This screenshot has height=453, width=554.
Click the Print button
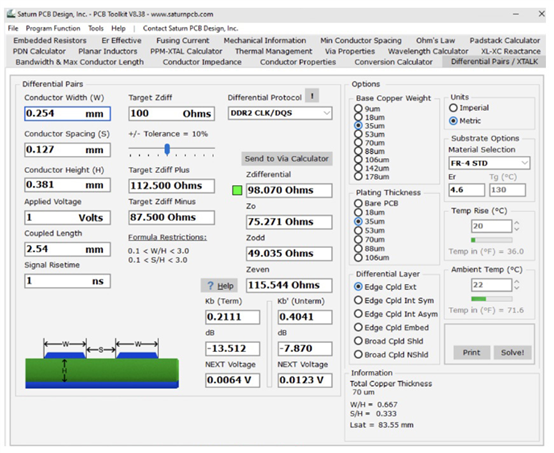pos(471,352)
